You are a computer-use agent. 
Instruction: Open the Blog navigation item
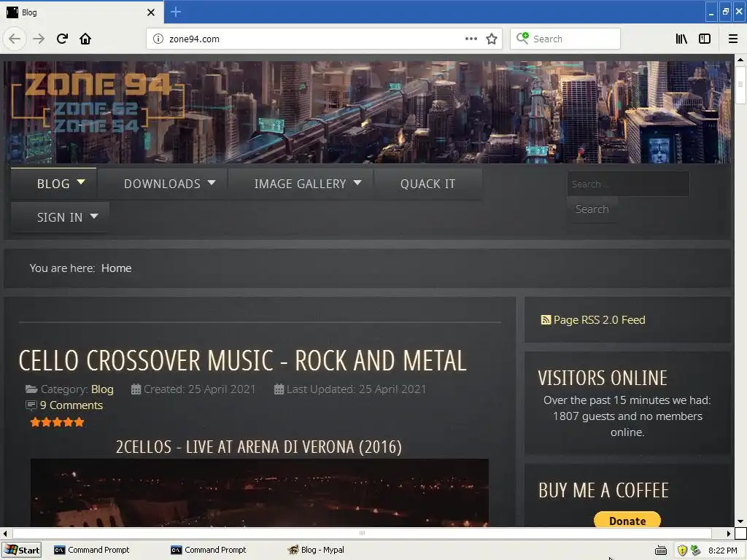click(54, 183)
